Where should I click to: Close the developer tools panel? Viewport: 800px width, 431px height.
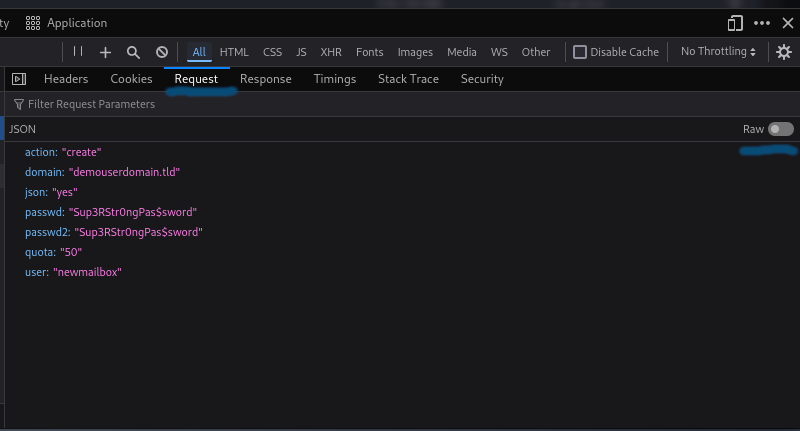point(788,23)
